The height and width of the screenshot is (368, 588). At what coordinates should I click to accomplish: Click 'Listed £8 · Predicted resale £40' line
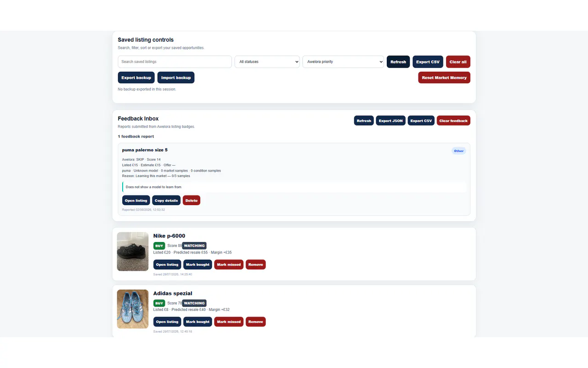[x=192, y=310]
